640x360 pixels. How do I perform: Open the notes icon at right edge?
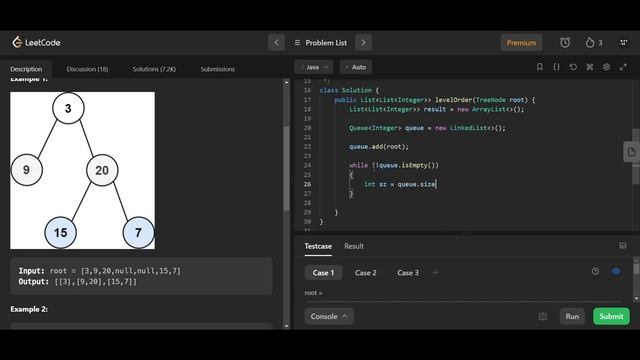pyautogui.click(x=631, y=152)
